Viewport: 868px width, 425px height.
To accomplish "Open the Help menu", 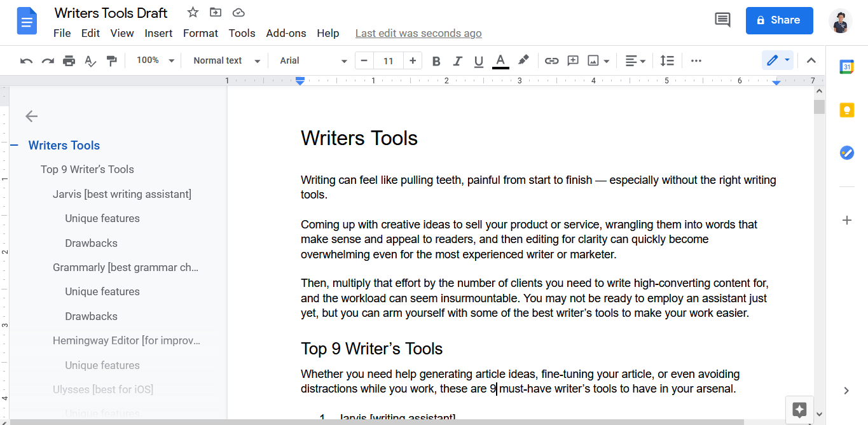I will pos(328,33).
